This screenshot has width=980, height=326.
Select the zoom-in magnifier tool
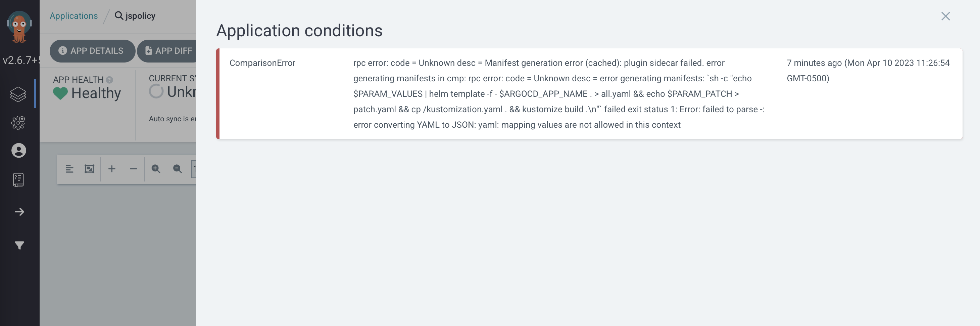pyautogui.click(x=156, y=169)
